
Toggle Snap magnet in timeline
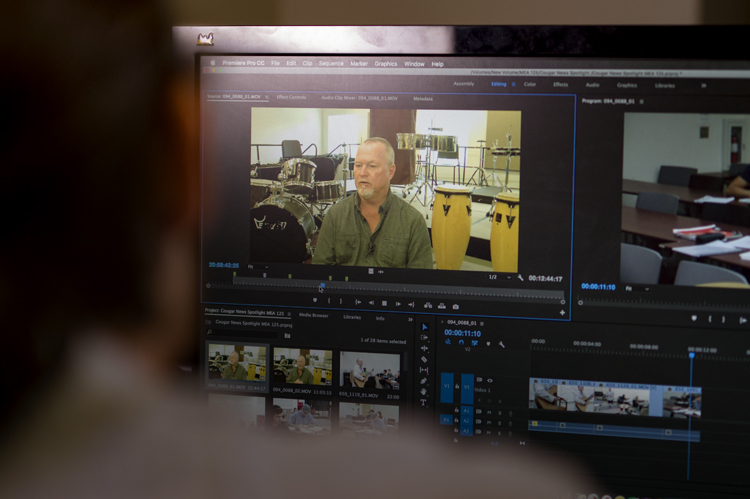click(461, 342)
